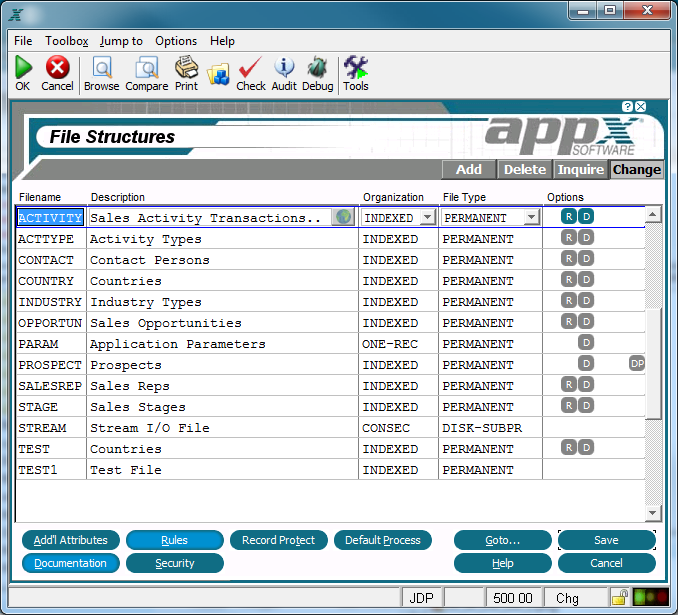Click the Save button
Screen dimensions: 678x615
[x=607, y=540]
